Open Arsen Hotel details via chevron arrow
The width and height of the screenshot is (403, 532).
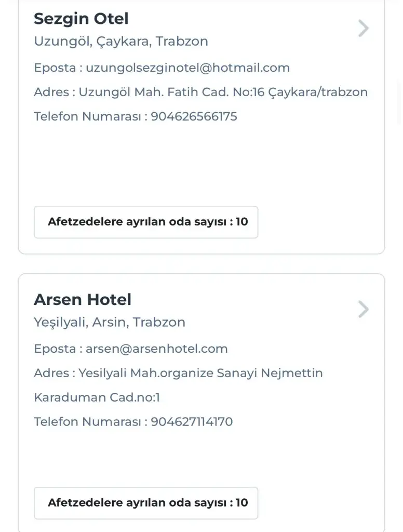pos(363,310)
